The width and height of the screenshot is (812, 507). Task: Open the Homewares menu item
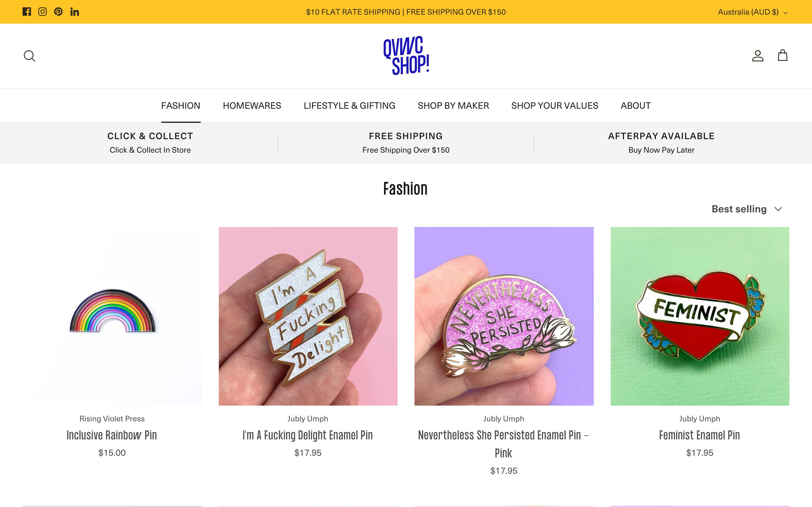click(252, 106)
